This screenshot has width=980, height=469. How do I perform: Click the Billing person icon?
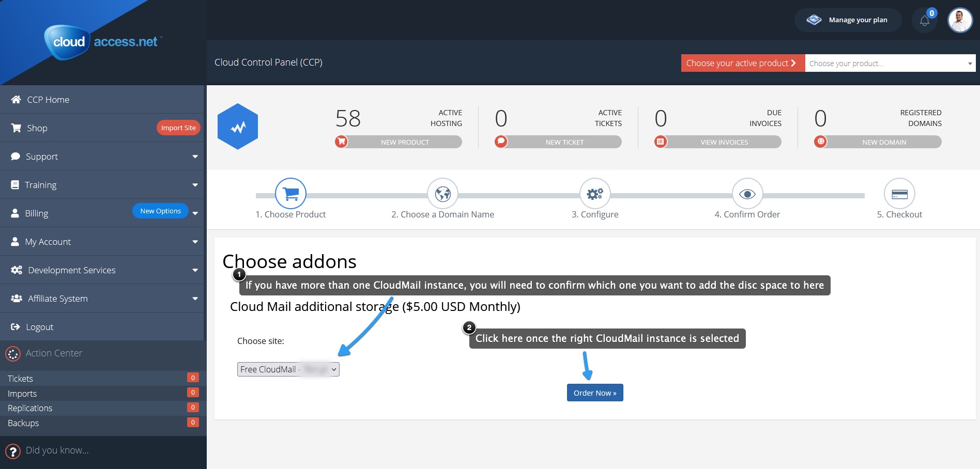(x=15, y=213)
